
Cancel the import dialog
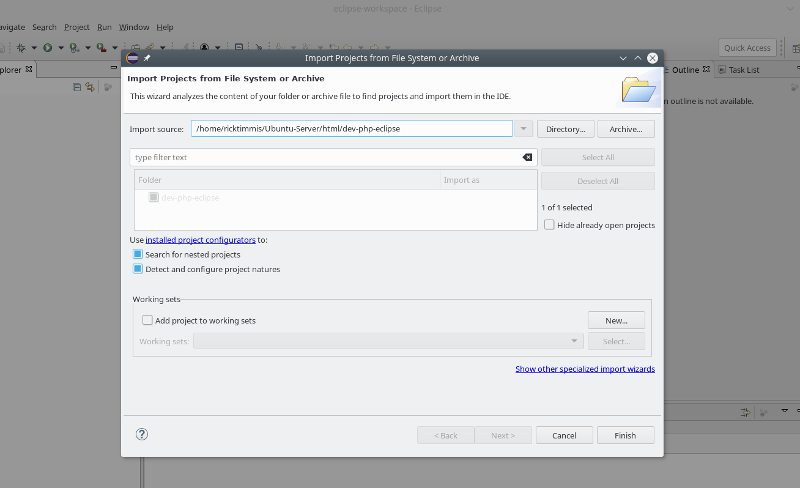click(x=564, y=435)
